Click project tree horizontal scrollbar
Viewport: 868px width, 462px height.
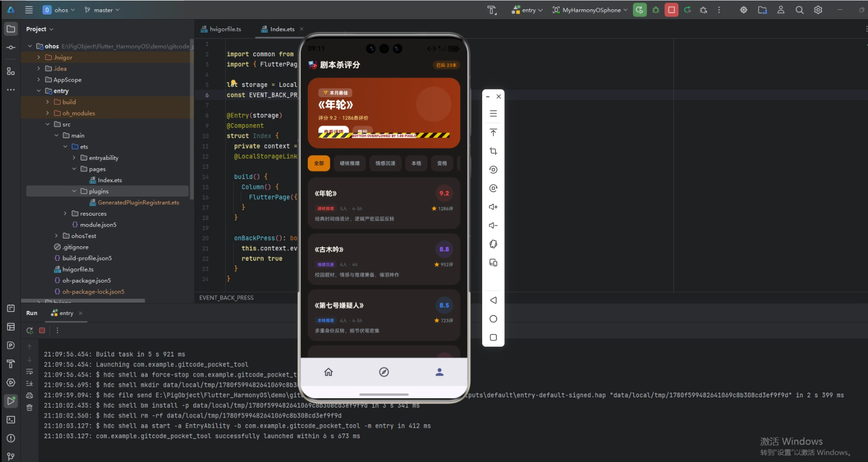pos(83,301)
